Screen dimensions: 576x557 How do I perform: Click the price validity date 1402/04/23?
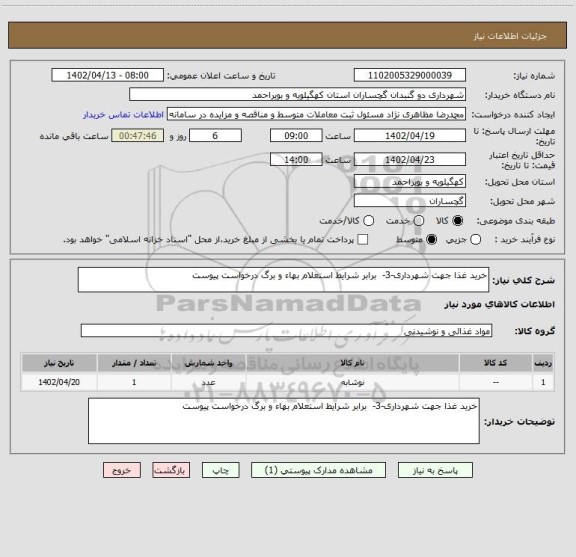click(410, 159)
